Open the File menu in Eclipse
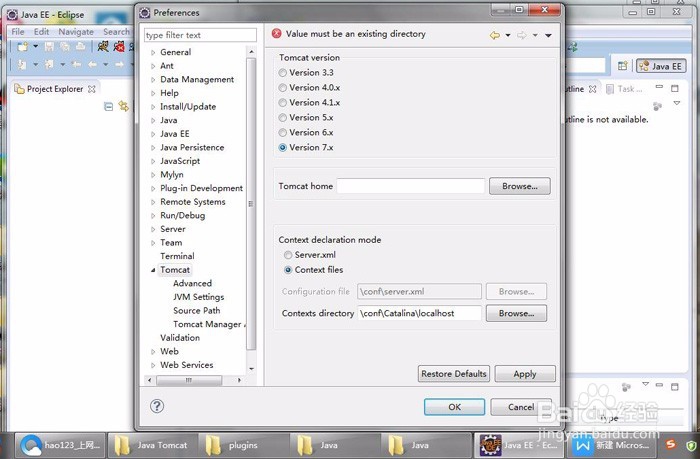 [x=18, y=32]
